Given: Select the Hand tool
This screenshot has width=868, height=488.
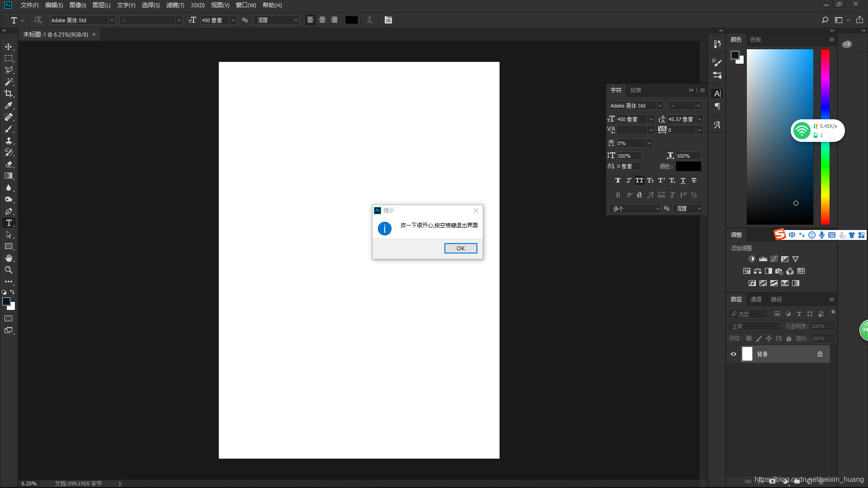Looking at the screenshot, I should pos(9,258).
